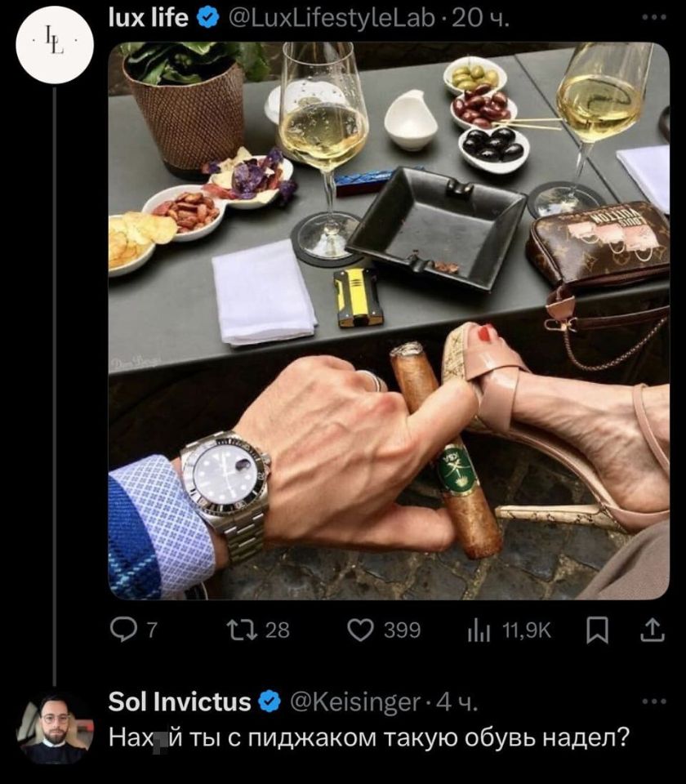Viewport: 686px width, 784px height.
Task: Open the 4 ч. reply timestamp
Action: [458, 701]
